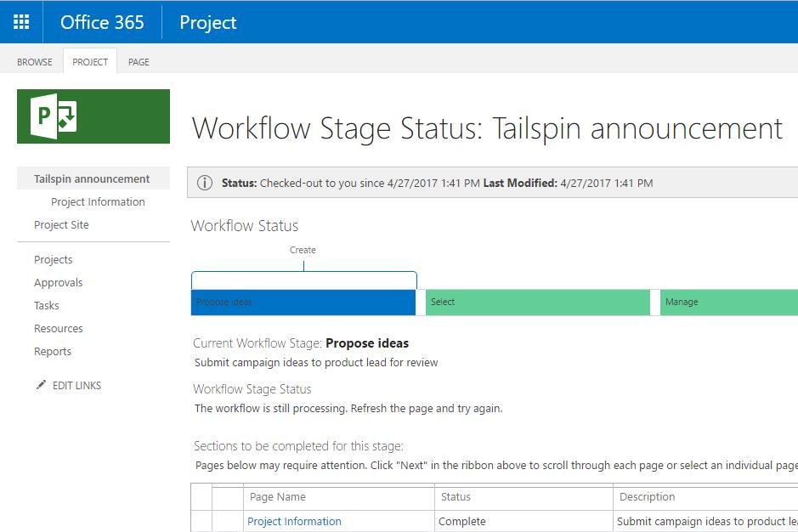Screen dimensions: 798x532
Task: Click the 'Submit campaign ideas to product lead for review' text
Action: point(316,363)
